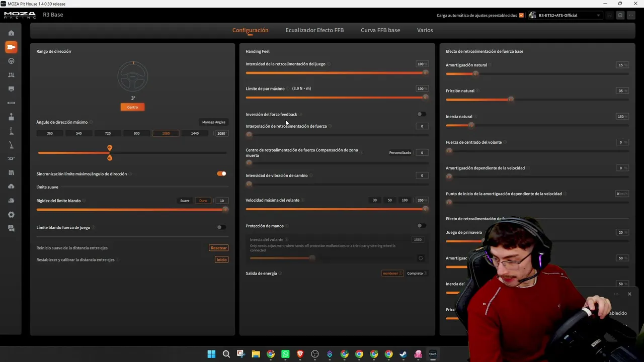Open the gear settings icon in sidebar
644x362 pixels.
pos(11,215)
